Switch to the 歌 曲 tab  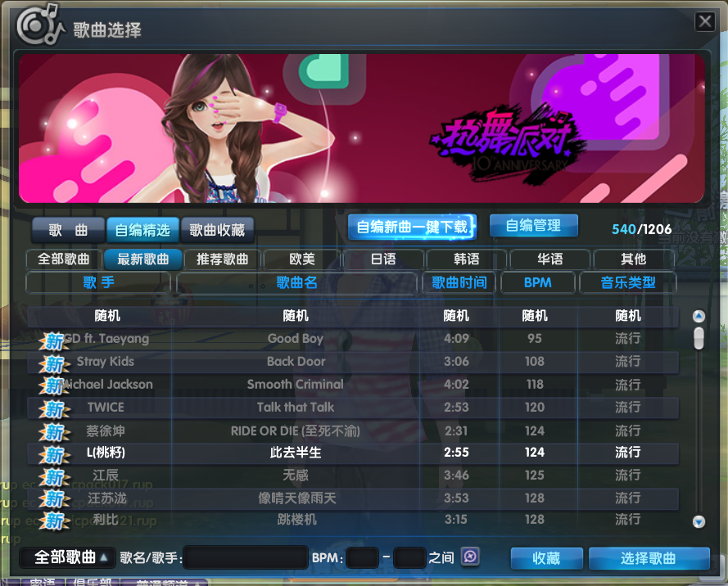[68, 230]
